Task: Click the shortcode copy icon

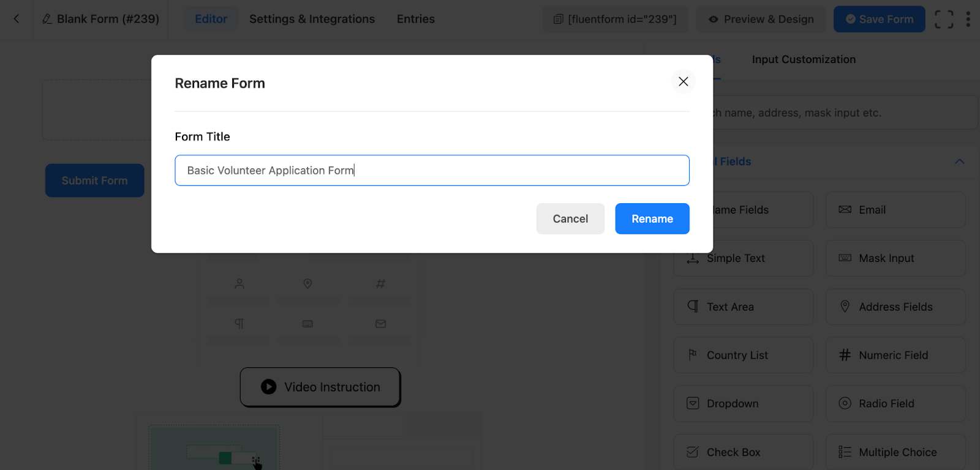Action: click(x=558, y=19)
